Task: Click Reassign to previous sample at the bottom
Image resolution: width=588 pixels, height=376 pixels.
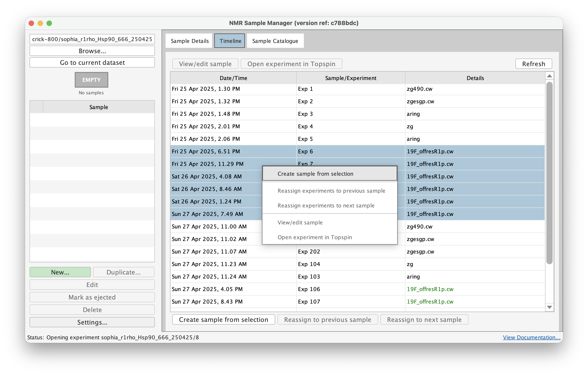Action: tap(328, 319)
